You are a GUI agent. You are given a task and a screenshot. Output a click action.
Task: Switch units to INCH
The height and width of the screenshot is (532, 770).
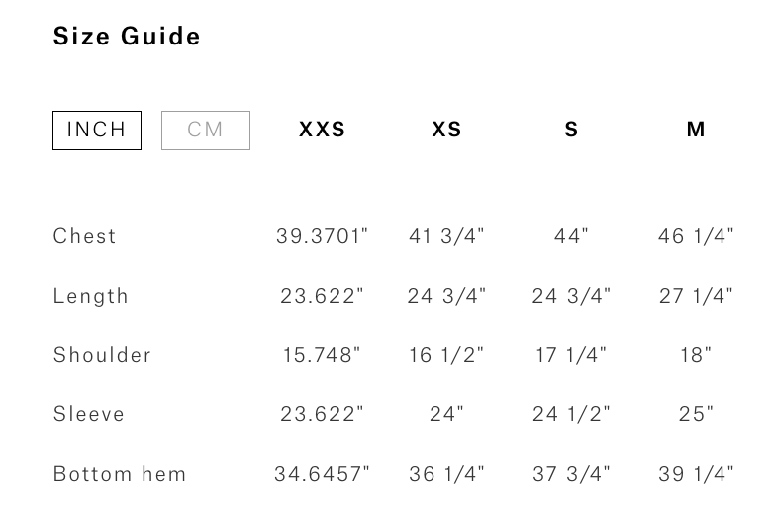(97, 131)
